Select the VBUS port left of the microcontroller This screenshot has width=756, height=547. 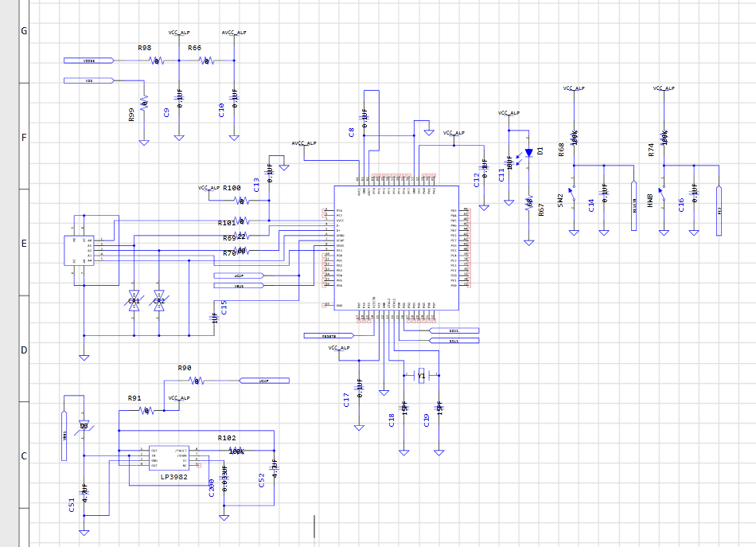(x=240, y=286)
